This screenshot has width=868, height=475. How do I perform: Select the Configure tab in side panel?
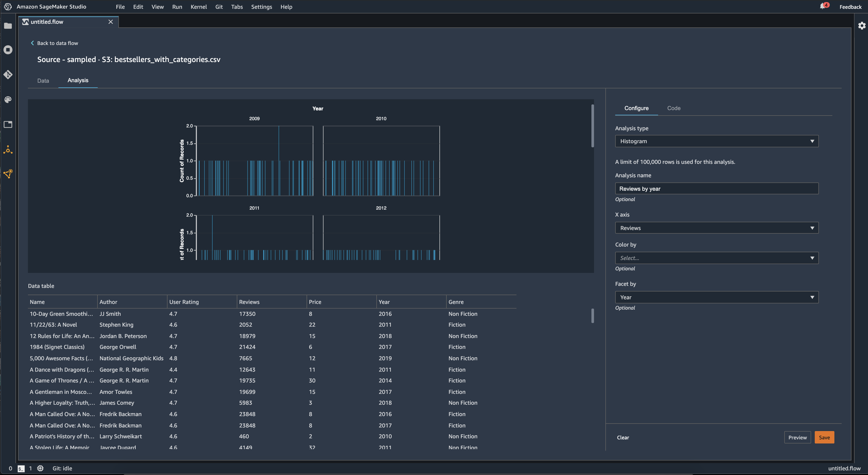pyautogui.click(x=636, y=108)
